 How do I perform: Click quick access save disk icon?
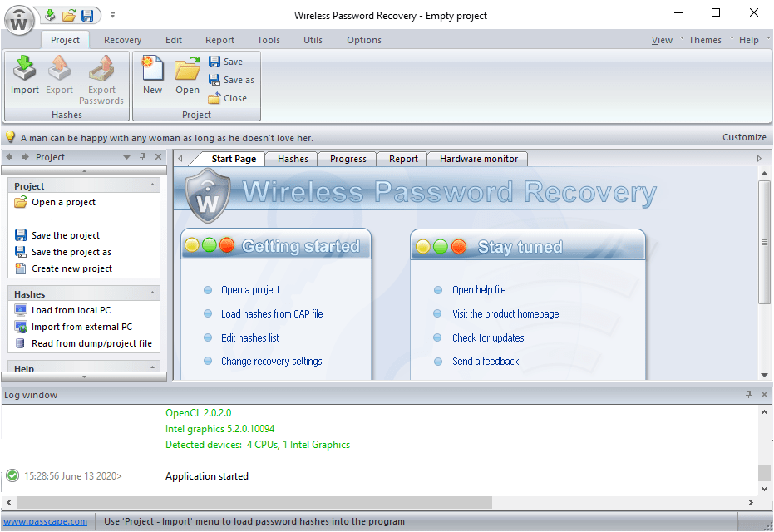86,15
